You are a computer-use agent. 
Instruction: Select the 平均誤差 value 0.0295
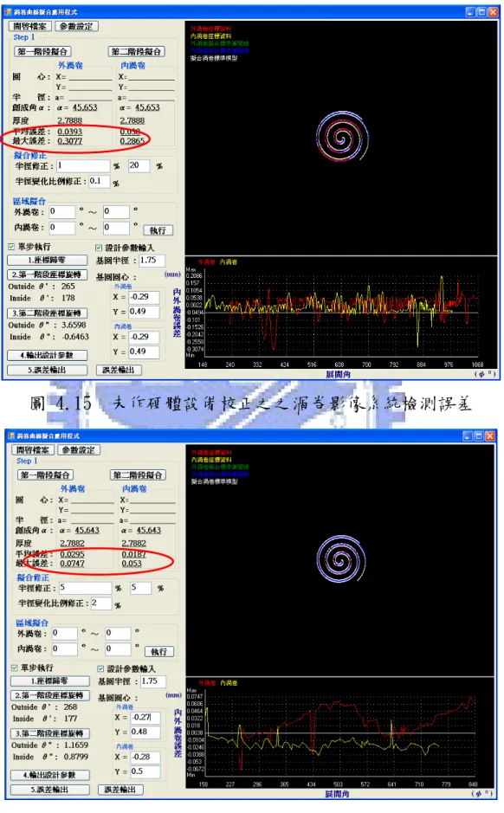tap(72, 554)
